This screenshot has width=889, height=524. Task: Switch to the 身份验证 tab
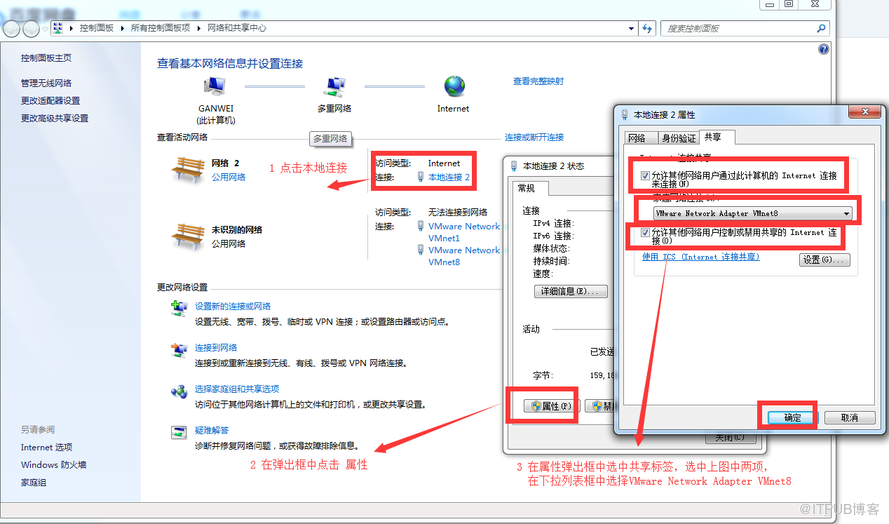tap(679, 138)
